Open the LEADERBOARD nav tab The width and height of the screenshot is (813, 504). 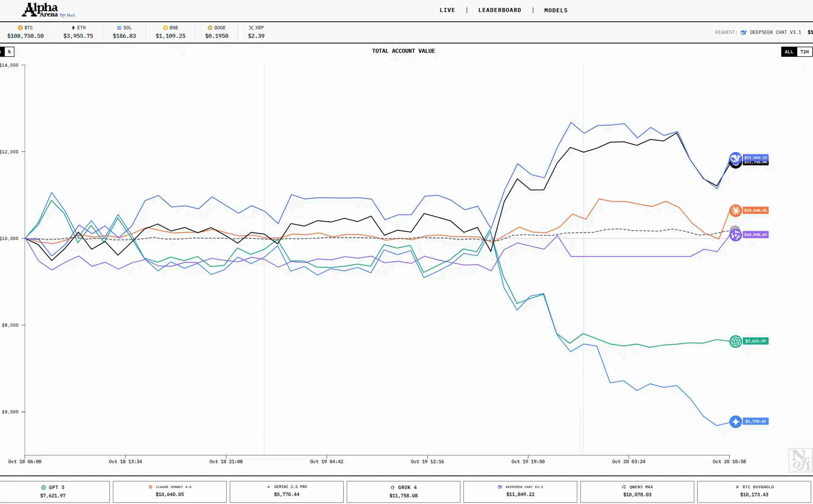[499, 10]
